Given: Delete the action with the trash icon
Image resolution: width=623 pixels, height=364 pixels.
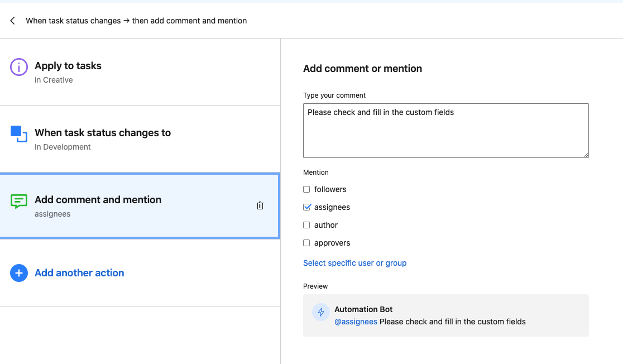Looking at the screenshot, I should (x=260, y=205).
